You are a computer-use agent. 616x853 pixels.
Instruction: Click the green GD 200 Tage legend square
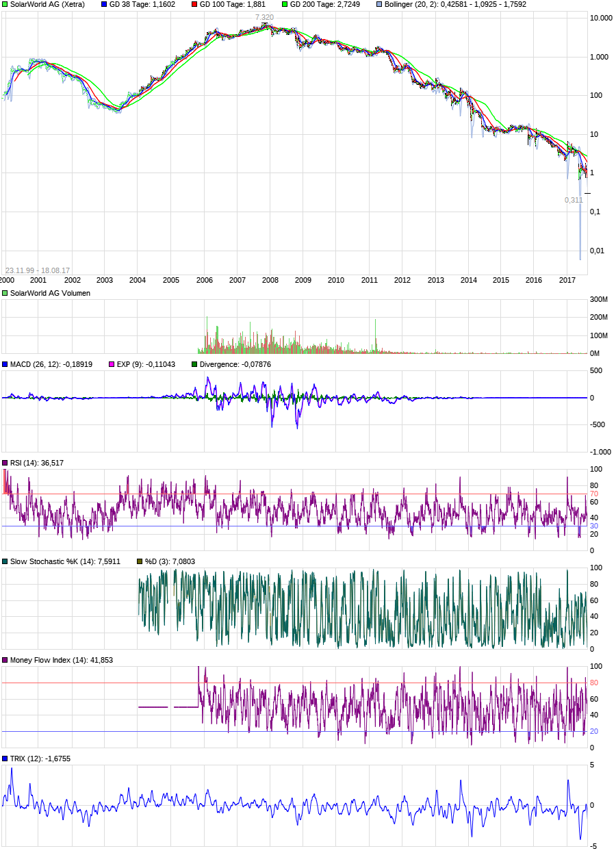pos(285,4)
